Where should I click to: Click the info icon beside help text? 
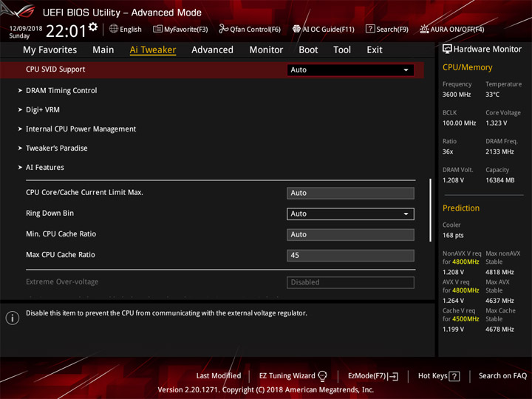pos(13,318)
